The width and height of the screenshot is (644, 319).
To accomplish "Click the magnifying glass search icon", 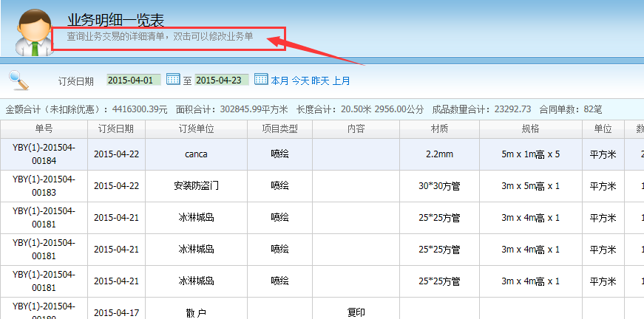I will (x=18, y=79).
